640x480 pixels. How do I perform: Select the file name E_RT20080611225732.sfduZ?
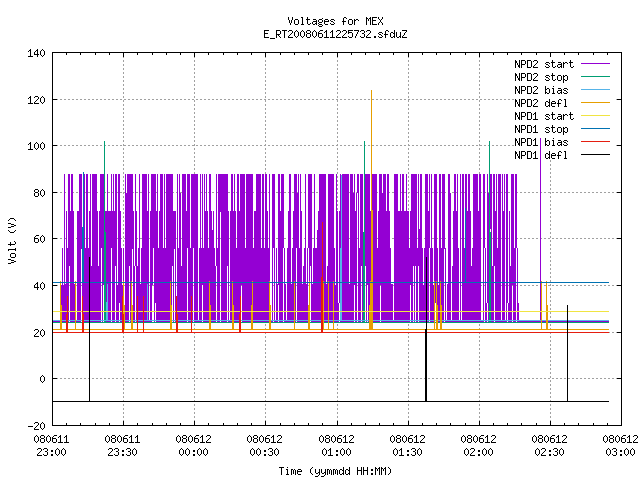pos(335,34)
